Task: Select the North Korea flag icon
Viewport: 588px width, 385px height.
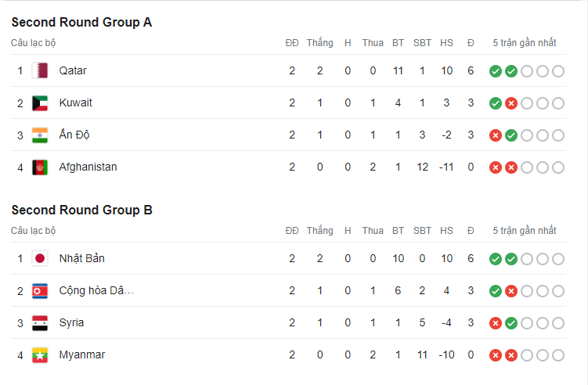Action: click(x=40, y=291)
